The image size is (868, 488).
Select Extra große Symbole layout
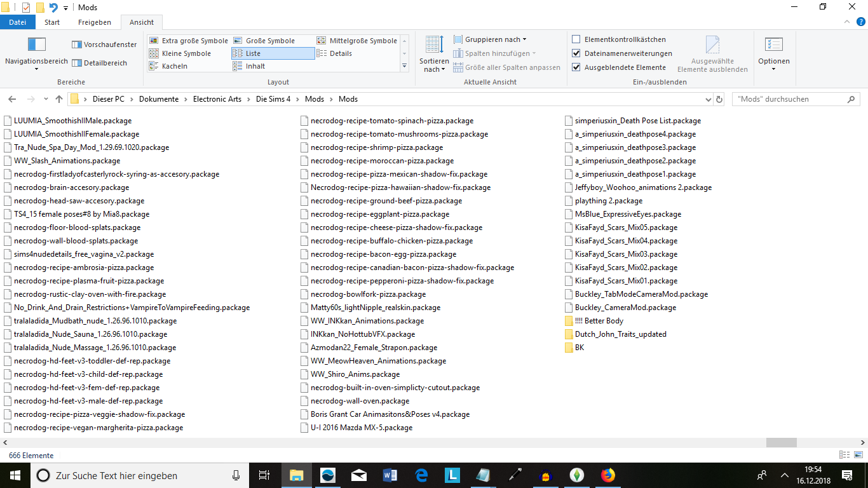click(x=188, y=41)
